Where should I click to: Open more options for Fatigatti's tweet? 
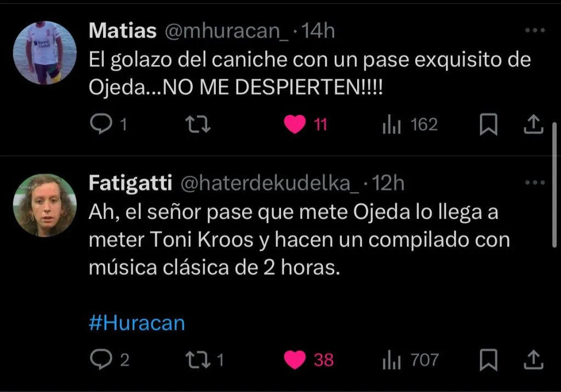(535, 183)
